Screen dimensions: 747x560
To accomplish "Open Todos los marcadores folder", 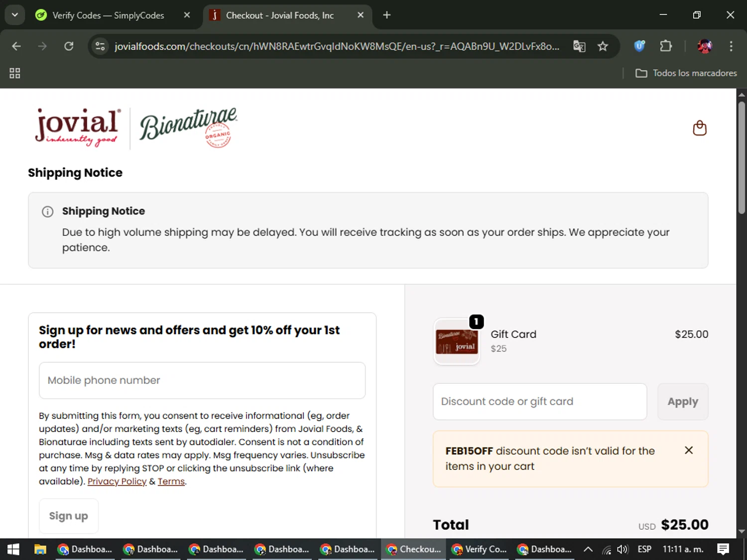I will (x=686, y=73).
